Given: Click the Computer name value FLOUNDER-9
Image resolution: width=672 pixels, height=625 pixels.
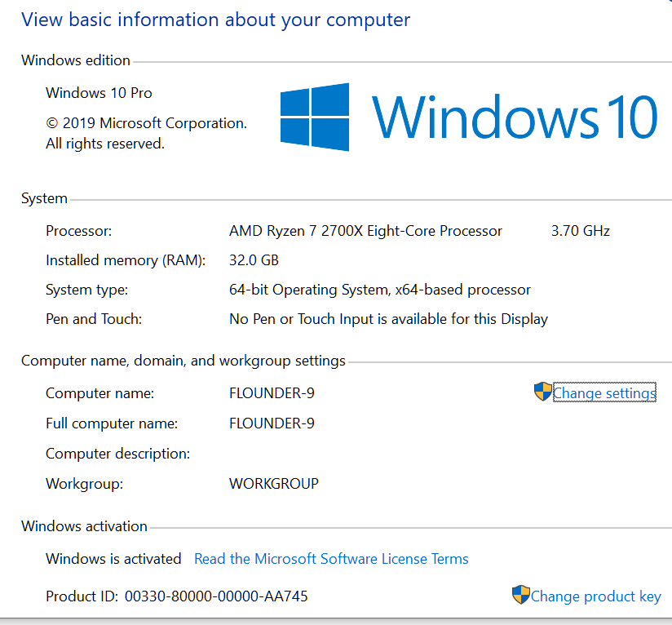Looking at the screenshot, I should (272, 393).
